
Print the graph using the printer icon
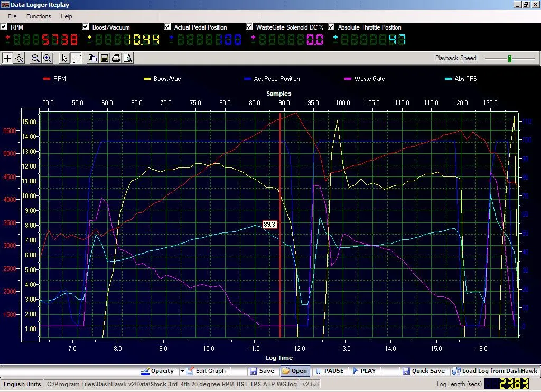(116, 59)
